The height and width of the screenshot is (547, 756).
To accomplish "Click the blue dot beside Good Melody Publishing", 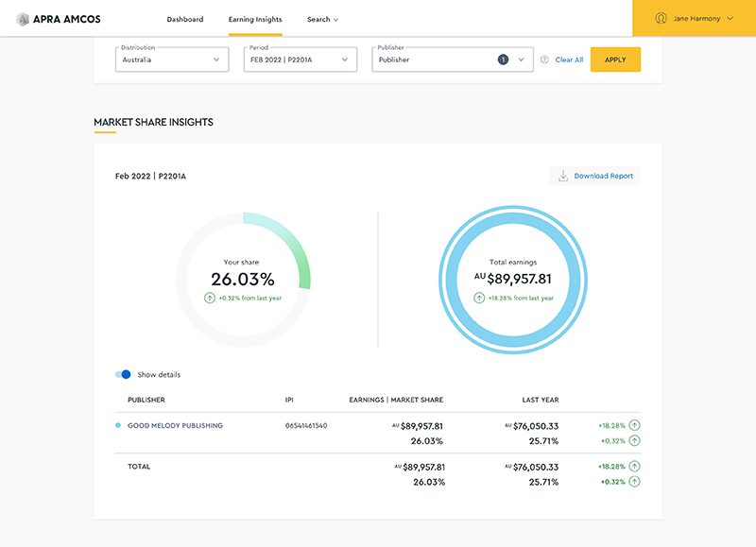I will 118,426.
